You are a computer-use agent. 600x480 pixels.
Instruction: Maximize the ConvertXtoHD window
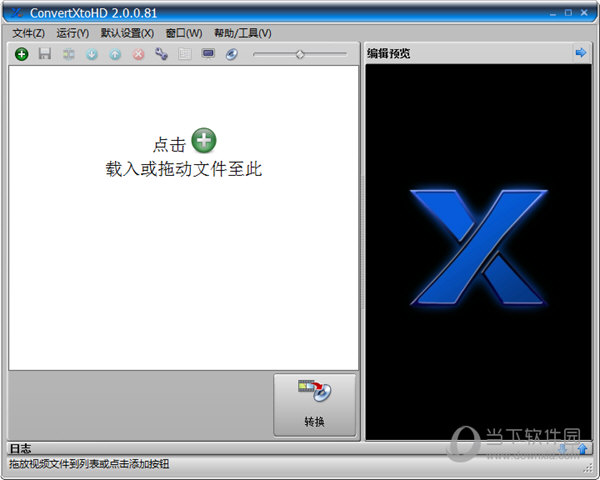[x=568, y=13]
